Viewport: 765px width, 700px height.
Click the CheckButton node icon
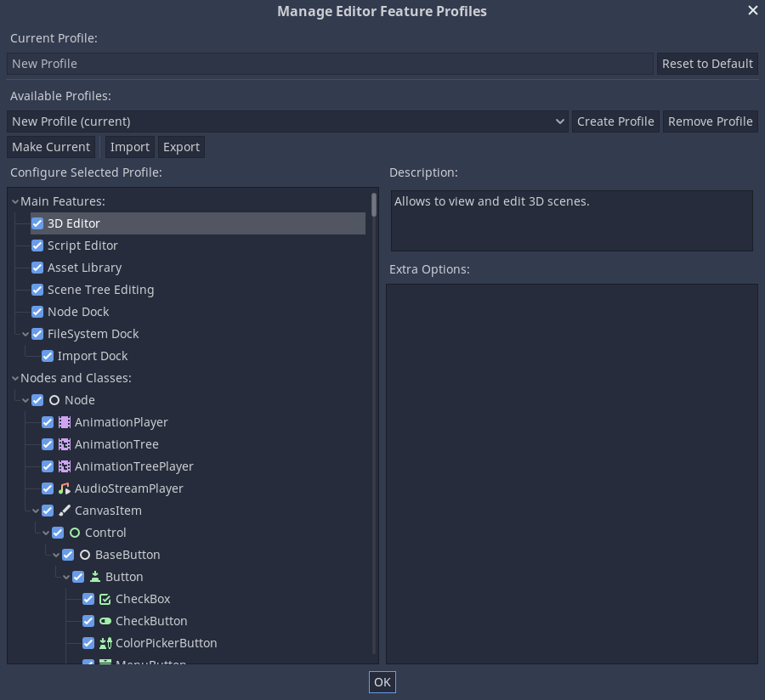point(105,620)
